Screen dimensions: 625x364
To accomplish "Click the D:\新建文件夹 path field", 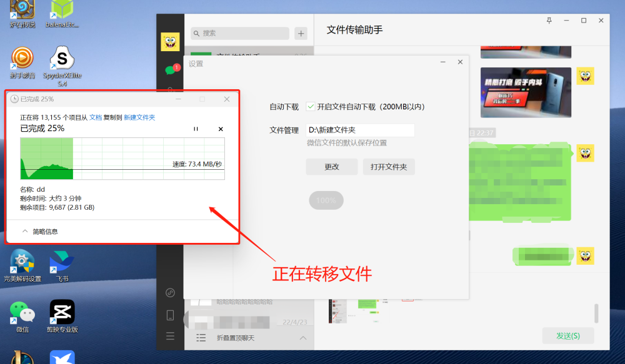I will [361, 130].
